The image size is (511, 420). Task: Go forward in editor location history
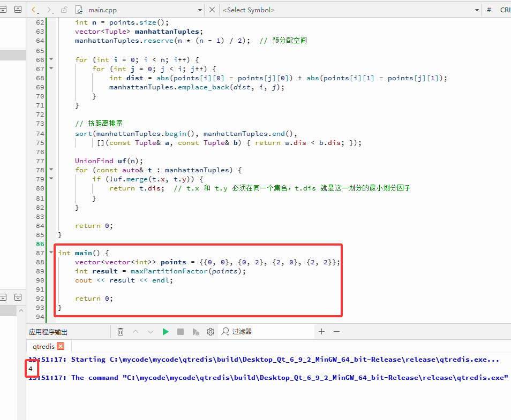click(x=49, y=10)
